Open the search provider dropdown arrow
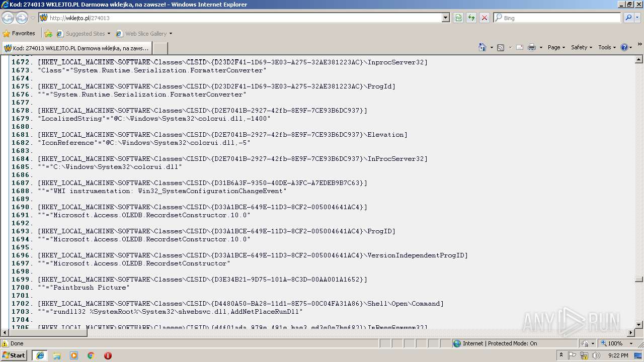Image resolution: width=644 pixels, height=362 pixels. point(638,18)
